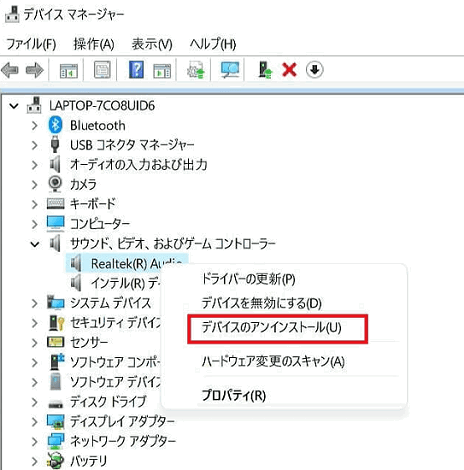The image size is (464, 470).
Task: Expand the ディスク ドライブ category
Action: click(x=34, y=402)
